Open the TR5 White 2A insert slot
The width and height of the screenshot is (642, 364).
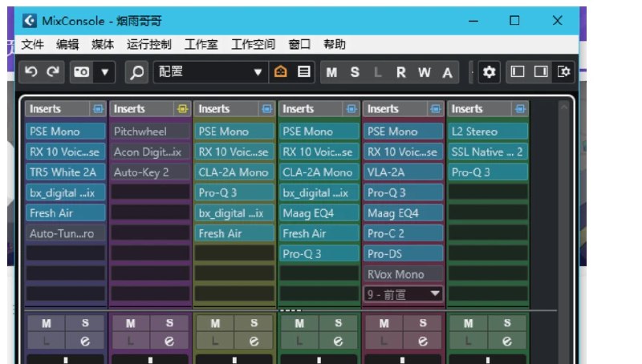pos(66,172)
